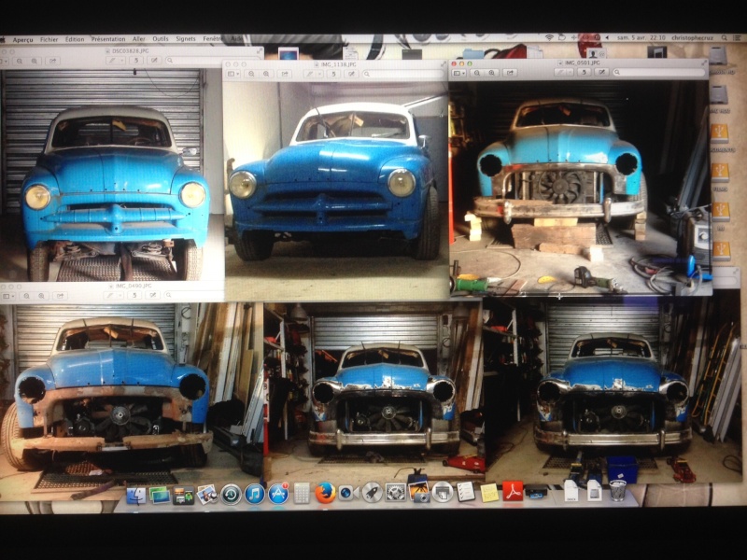
Task: Open Adobe Reader from the Dock
Action: pos(513,492)
